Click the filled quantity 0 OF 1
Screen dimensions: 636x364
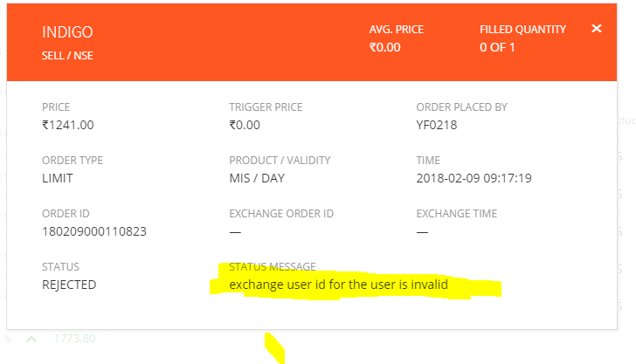point(497,47)
